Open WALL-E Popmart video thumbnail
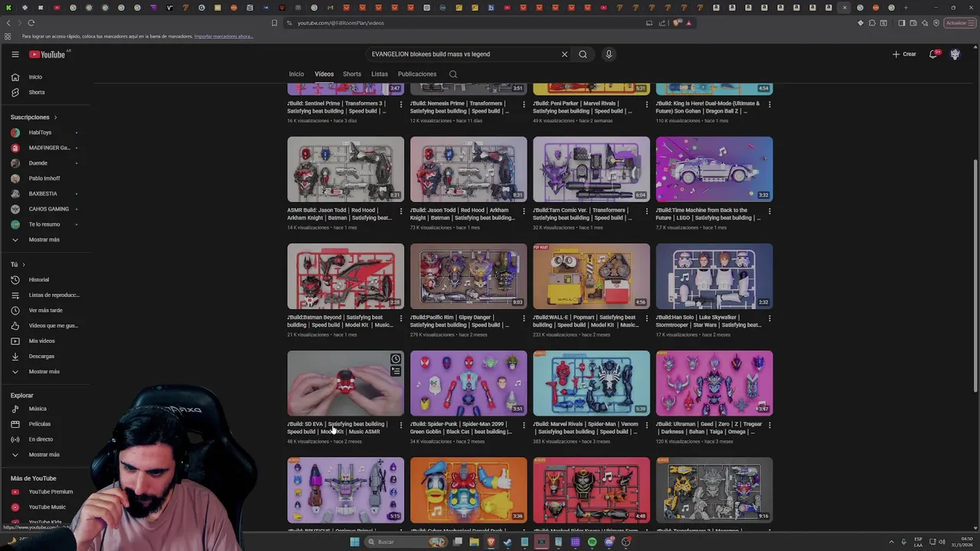Screen dimensions: 980x551 pos(591,276)
